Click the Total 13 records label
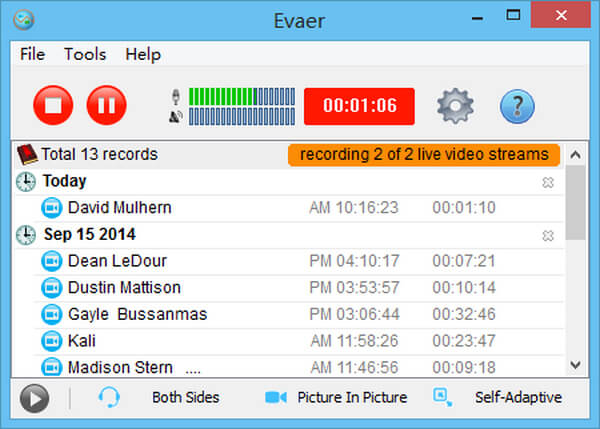 pyautogui.click(x=99, y=154)
